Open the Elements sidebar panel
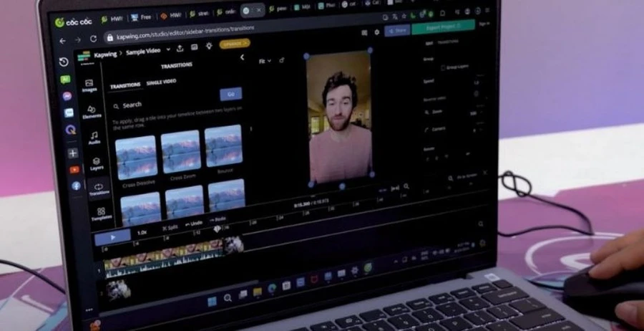Viewport: 644px width, 331px height. (x=91, y=112)
